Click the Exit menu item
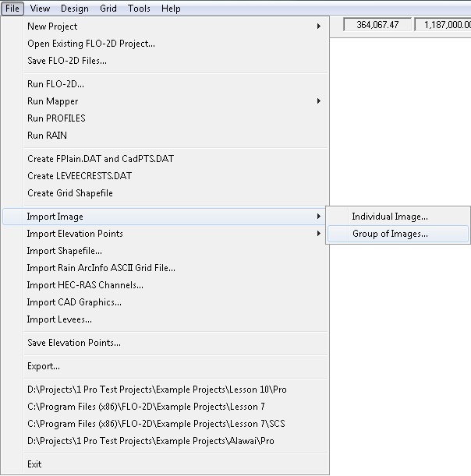 (34, 464)
